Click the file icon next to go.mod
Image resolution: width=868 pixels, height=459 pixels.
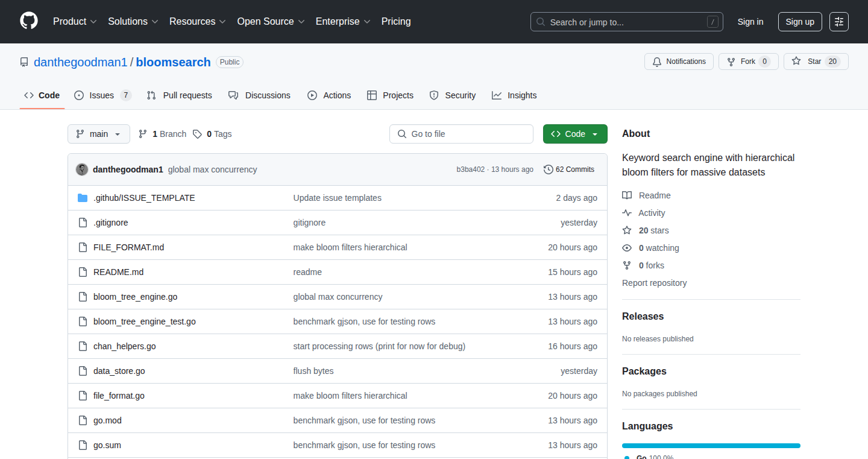tap(83, 420)
